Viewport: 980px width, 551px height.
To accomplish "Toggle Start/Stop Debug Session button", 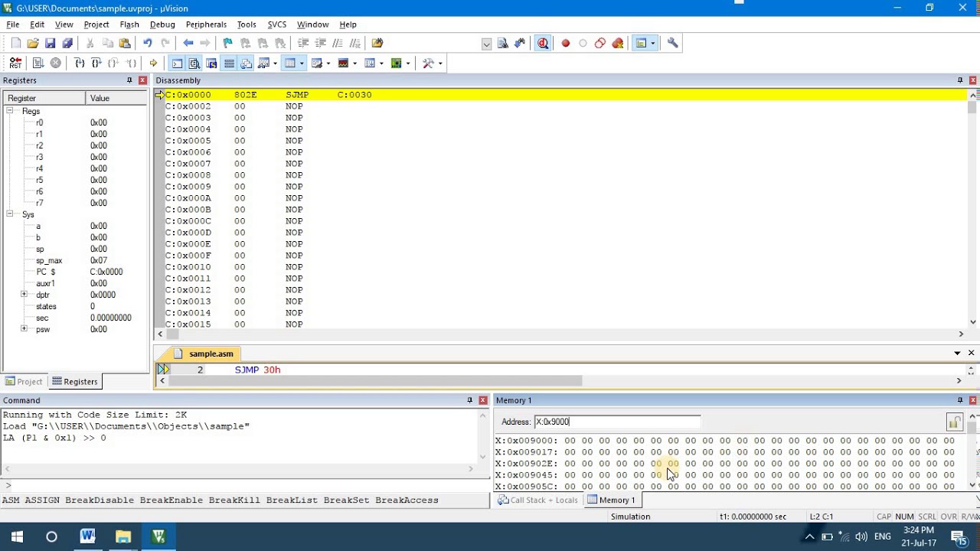I will [543, 44].
